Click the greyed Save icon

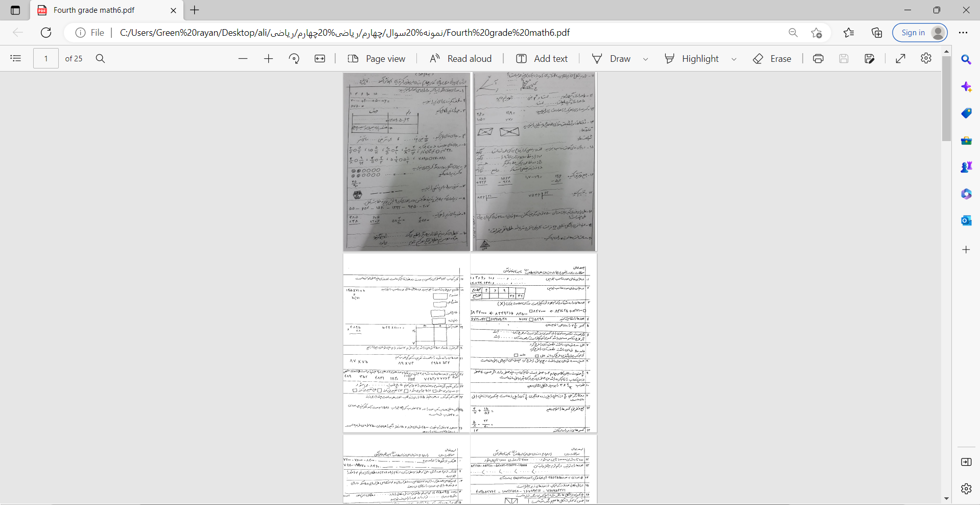pos(844,59)
